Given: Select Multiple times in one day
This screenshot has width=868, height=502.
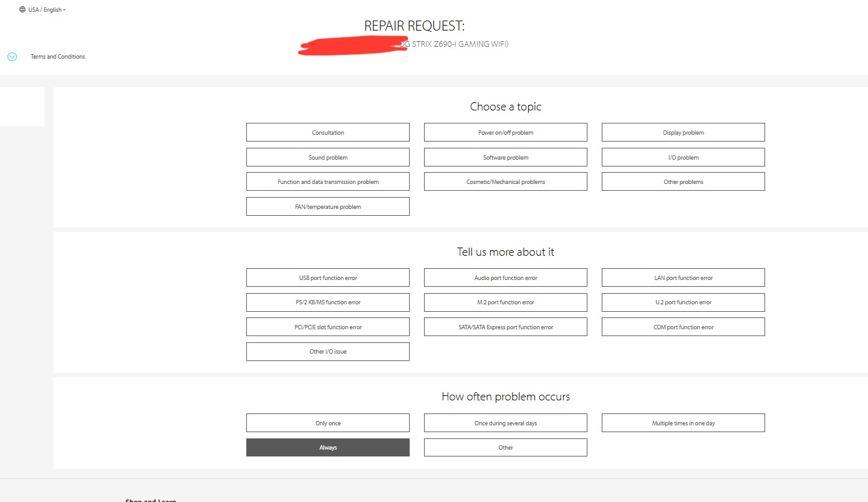Looking at the screenshot, I should [683, 423].
